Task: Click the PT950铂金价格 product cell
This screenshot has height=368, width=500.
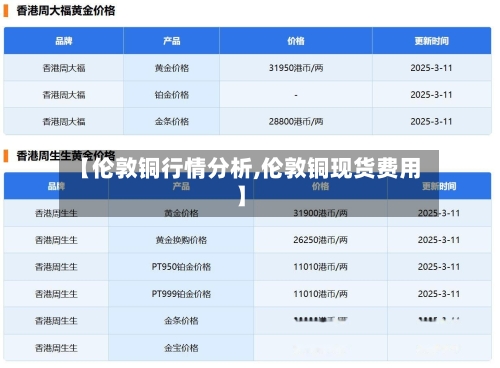Action: click(x=181, y=267)
